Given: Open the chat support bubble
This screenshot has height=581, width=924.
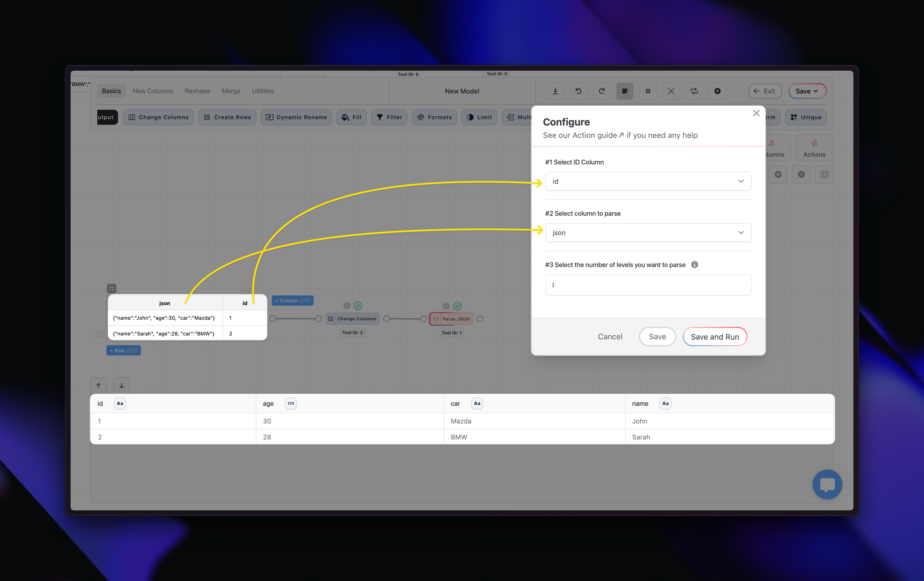Looking at the screenshot, I should click(x=827, y=484).
